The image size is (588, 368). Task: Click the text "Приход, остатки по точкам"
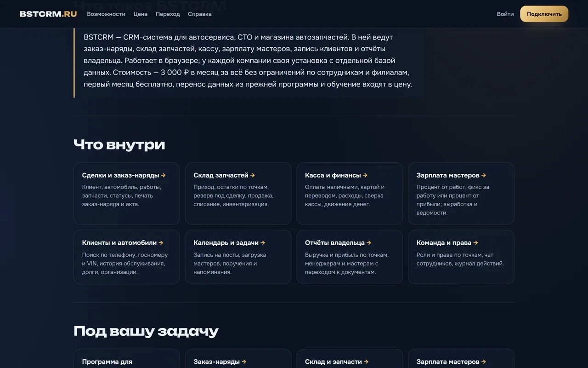[233, 195]
